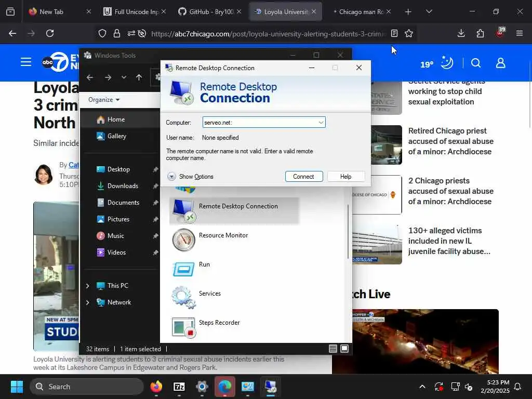Open Music folder in sidebar
Viewport: 532px width, 399px height.
[x=115, y=236]
